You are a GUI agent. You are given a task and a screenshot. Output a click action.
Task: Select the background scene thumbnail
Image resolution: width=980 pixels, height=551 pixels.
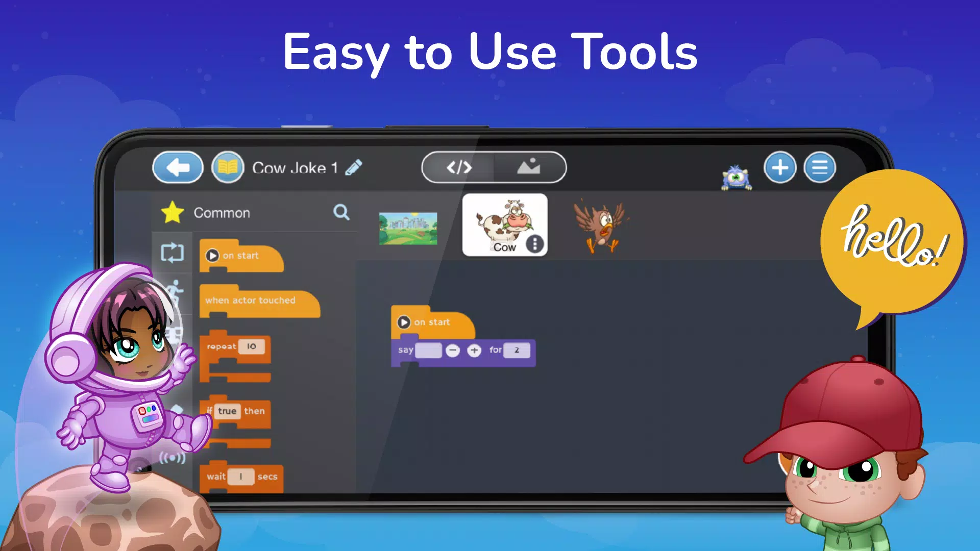(408, 224)
